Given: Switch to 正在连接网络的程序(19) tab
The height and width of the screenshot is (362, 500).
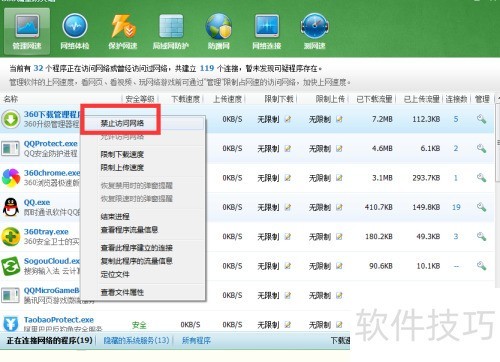Looking at the screenshot, I should [x=49, y=340].
